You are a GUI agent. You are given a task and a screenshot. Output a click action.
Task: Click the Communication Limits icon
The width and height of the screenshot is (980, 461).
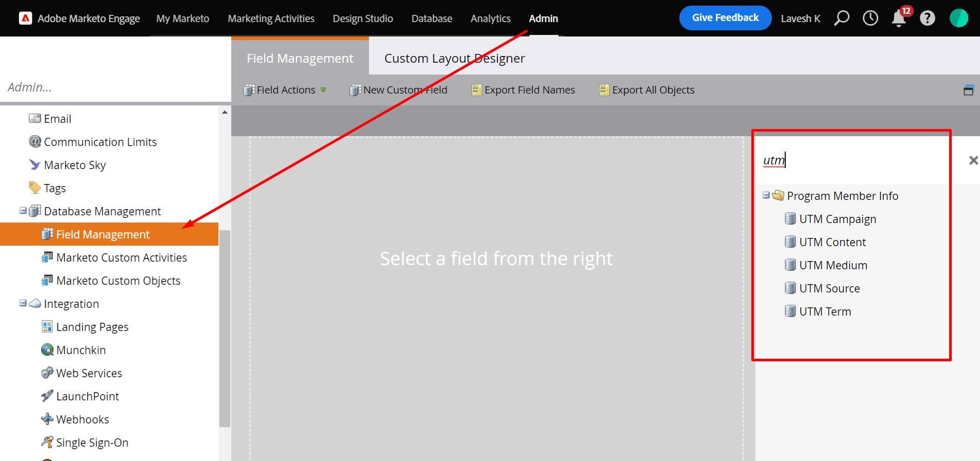click(35, 141)
